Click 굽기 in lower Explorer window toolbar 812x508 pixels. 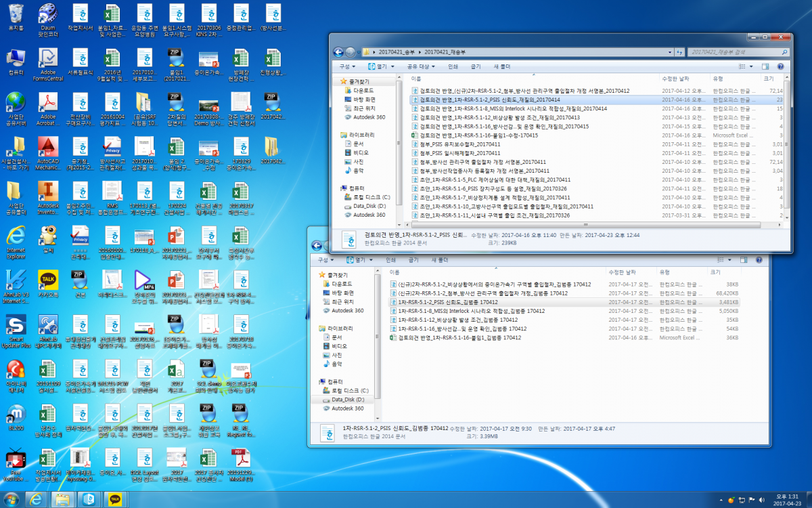(x=413, y=259)
